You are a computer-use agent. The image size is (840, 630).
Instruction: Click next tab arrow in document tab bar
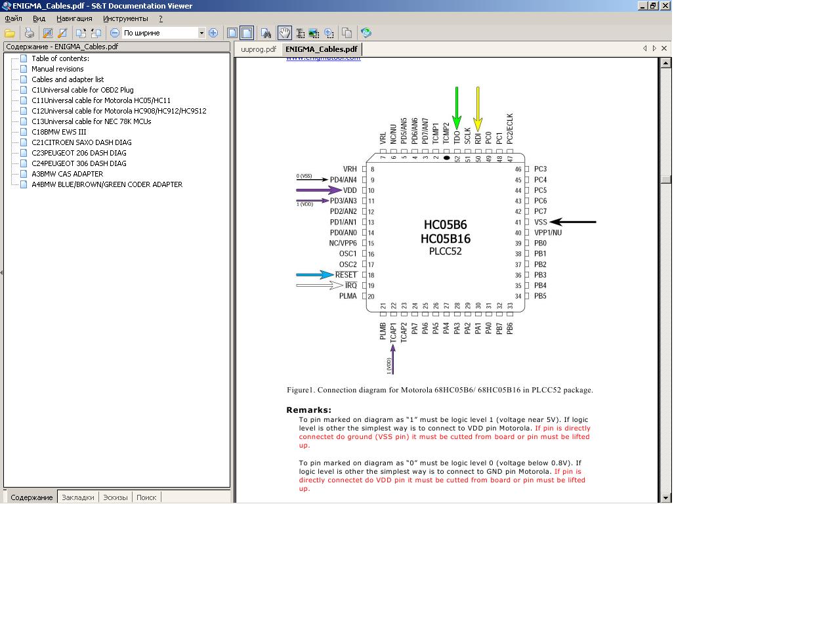tap(654, 48)
